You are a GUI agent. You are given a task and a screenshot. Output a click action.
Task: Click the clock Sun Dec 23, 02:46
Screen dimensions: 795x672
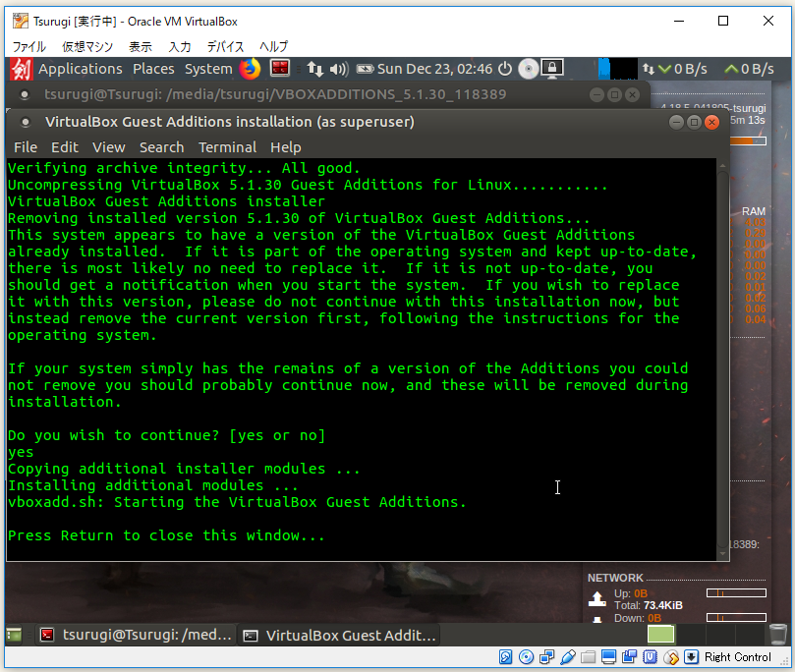pyautogui.click(x=434, y=69)
